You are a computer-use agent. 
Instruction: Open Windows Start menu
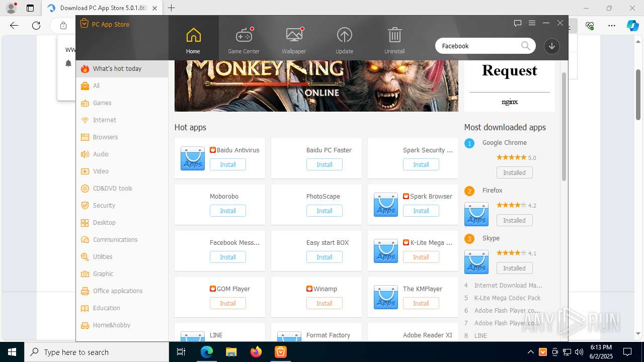(12, 352)
